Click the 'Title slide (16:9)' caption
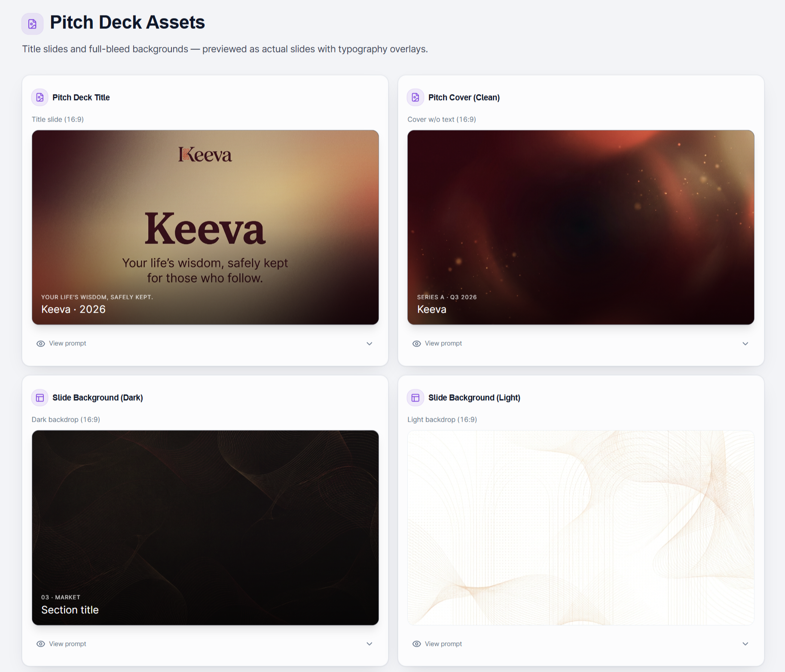 coord(58,119)
